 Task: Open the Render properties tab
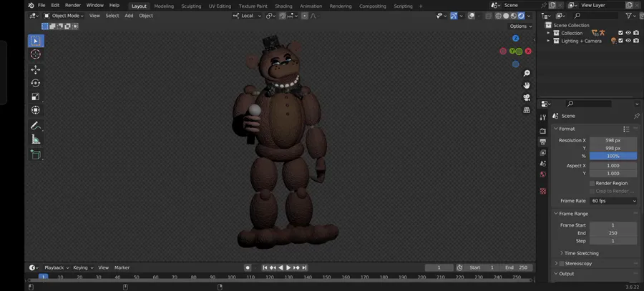coord(543,131)
